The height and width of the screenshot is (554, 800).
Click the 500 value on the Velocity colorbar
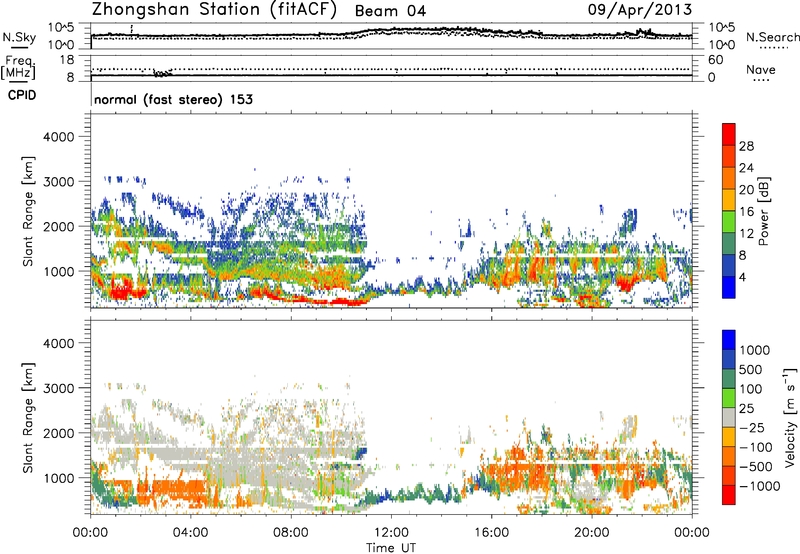pos(751,369)
